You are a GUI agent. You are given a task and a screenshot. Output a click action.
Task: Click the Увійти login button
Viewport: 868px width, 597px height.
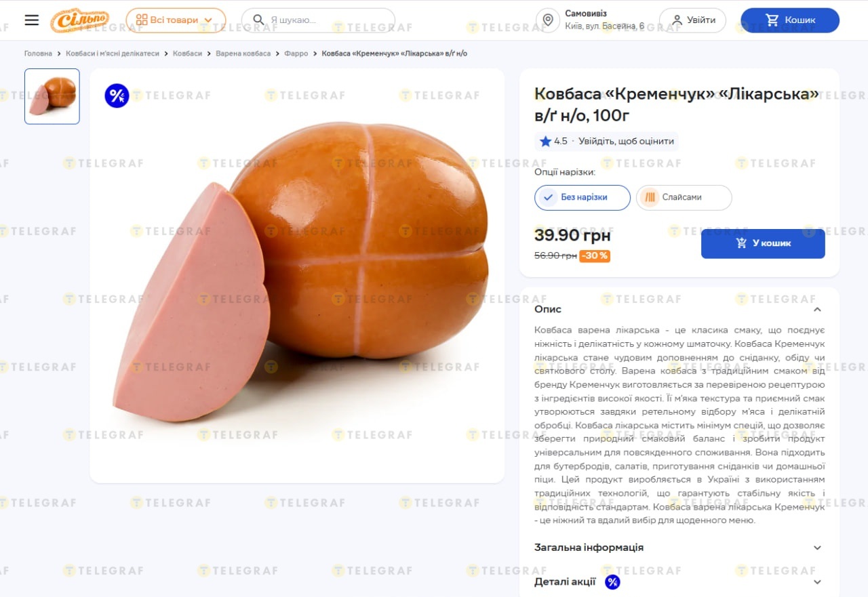tap(692, 20)
